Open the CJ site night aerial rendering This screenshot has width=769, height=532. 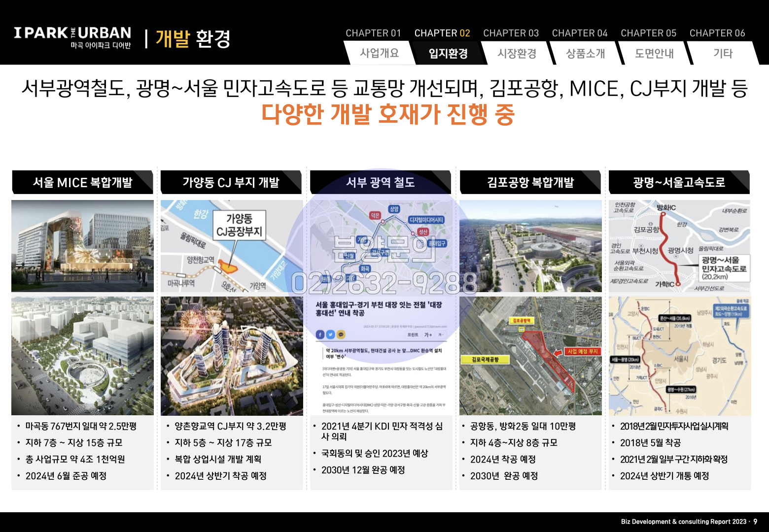click(232, 356)
